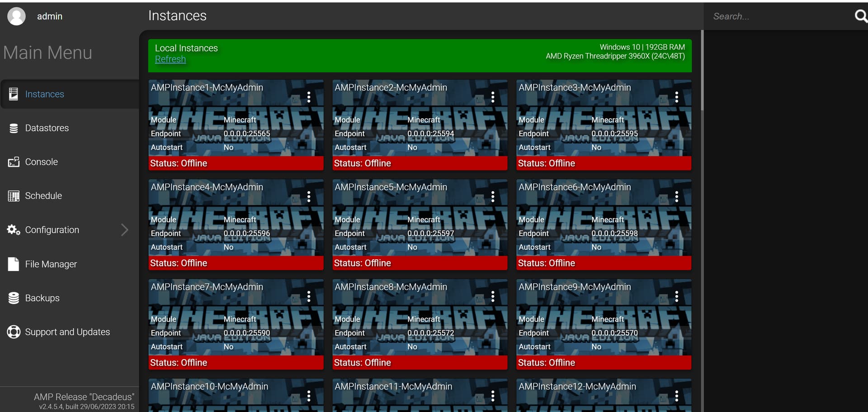The image size is (868, 412).
Task: Click the File Manager document icon
Action: coord(14,264)
